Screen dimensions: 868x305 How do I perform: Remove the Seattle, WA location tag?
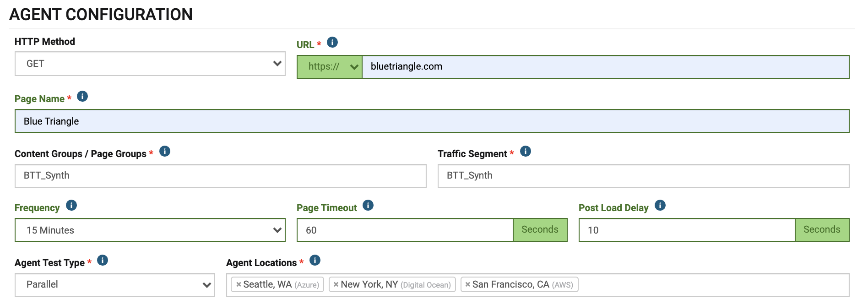click(239, 284)
